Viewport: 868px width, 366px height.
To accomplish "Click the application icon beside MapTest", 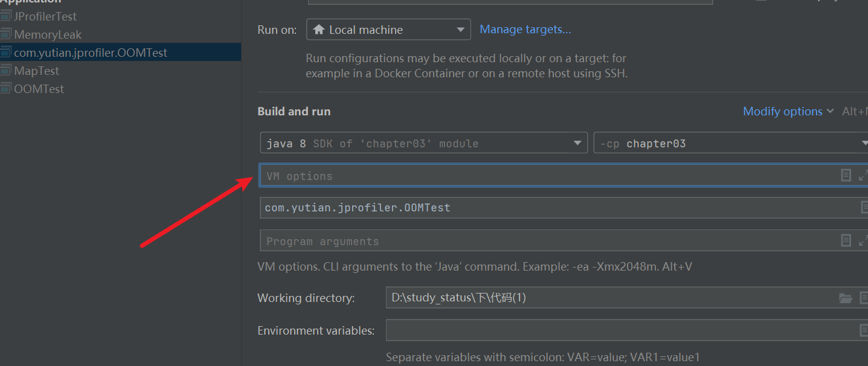I will pos(6,71).
